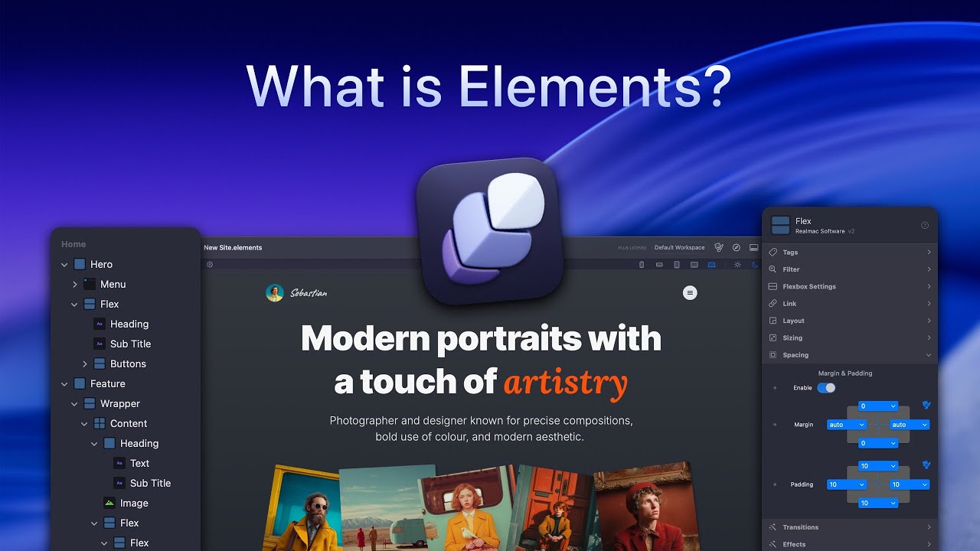The width and height of the screenshot is (980, 551).
Task: Open the Link inspector section
Action: [x=850, y=303]
